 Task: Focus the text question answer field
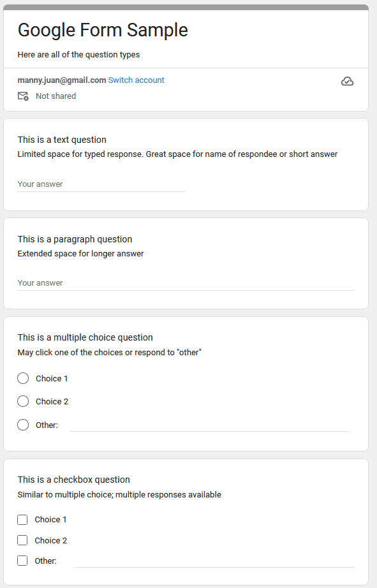coord(101,184)
